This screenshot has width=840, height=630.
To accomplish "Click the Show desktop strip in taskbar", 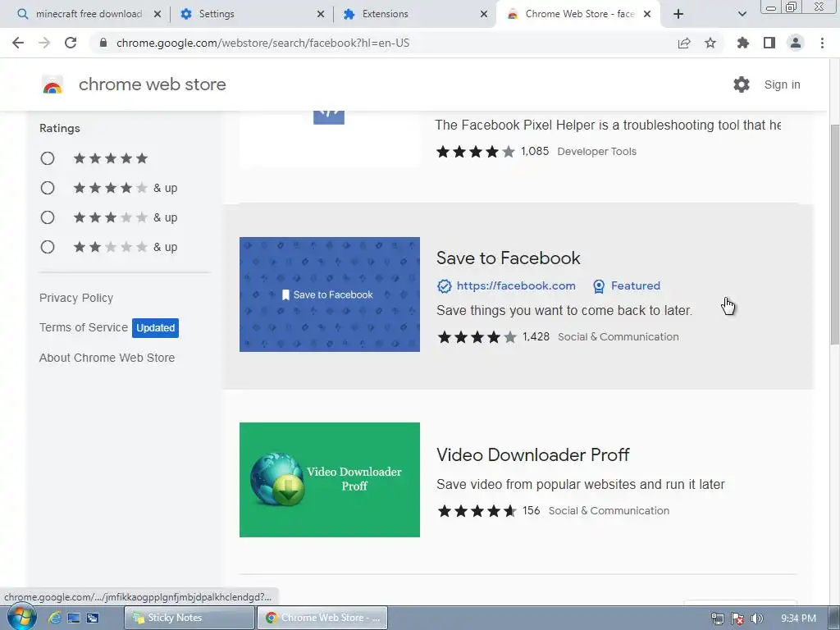I will (834, 618).
